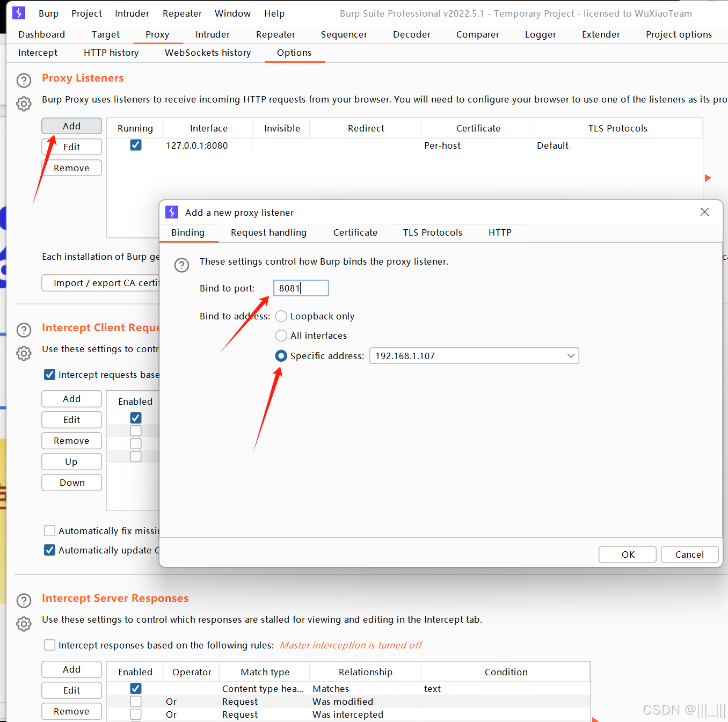Click Import / export CA certificate button
This screenshot has height=722, width=728.
pyautogui.click(x=101, y=283)
